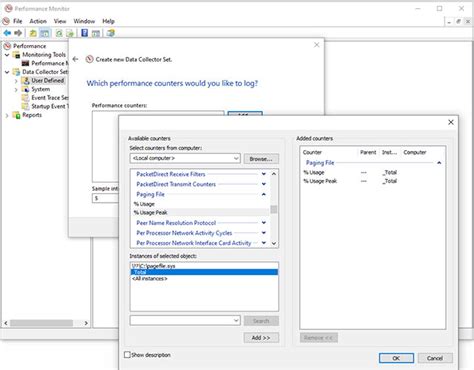
Task: Open Help via blue question icon
Action: click(x=85, y=33)
